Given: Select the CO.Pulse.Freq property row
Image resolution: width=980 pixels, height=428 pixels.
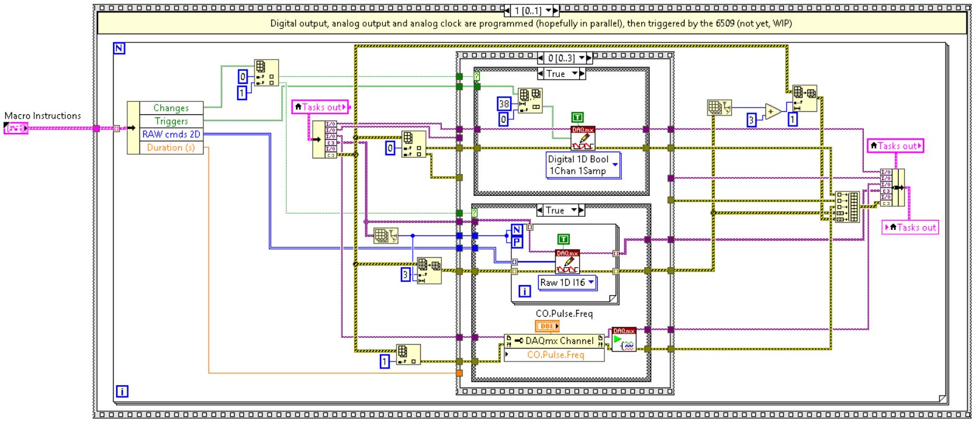Looking at the screenshot, I should coord(554,355).
